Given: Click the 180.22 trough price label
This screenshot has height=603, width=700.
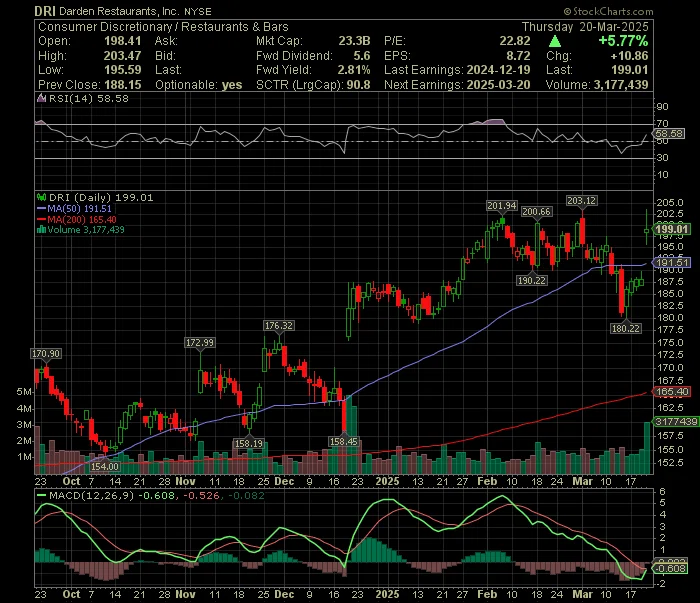Looking at the screenshot, I should pos(625,329).
